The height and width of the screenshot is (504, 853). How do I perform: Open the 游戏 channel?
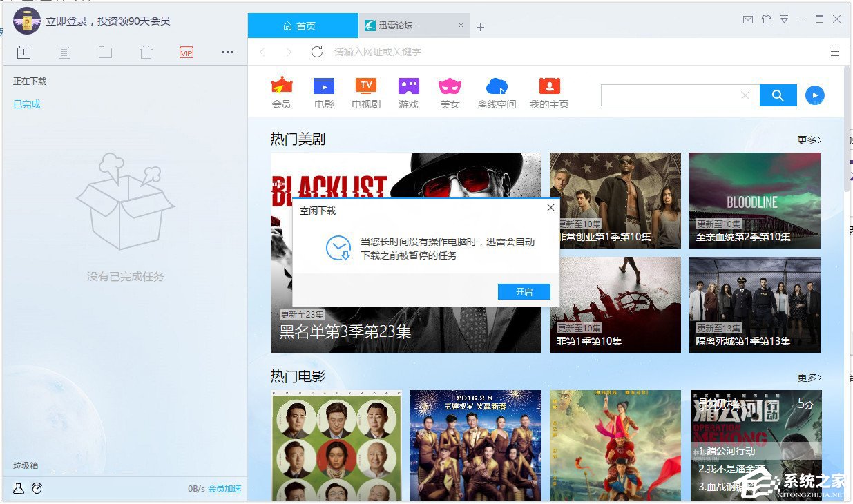pyautogui.click(x=408, y=93)
